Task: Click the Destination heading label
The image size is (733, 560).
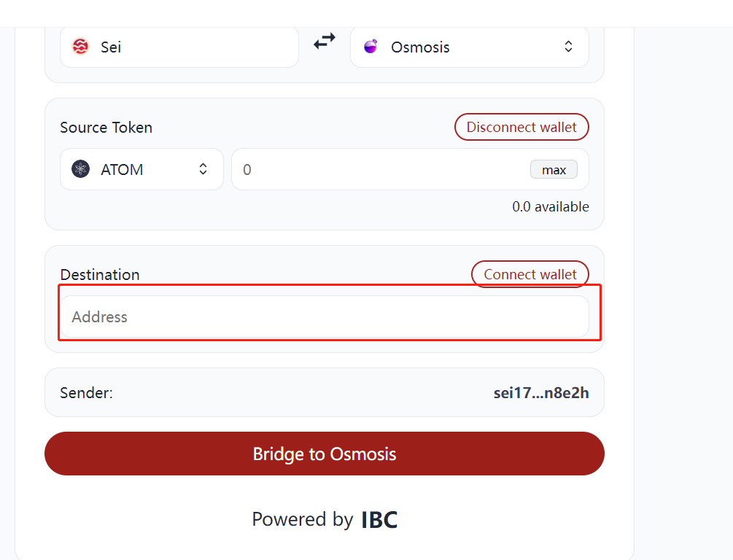Action: pos(100,274)
